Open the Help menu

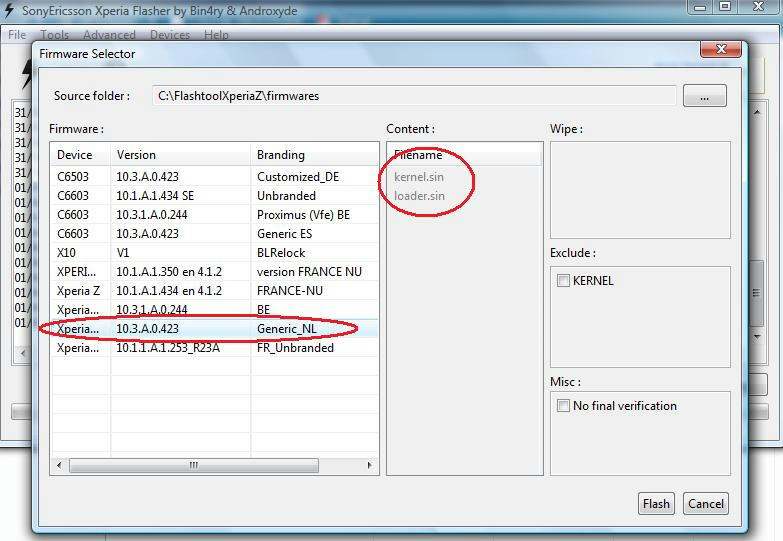[216, 35]
